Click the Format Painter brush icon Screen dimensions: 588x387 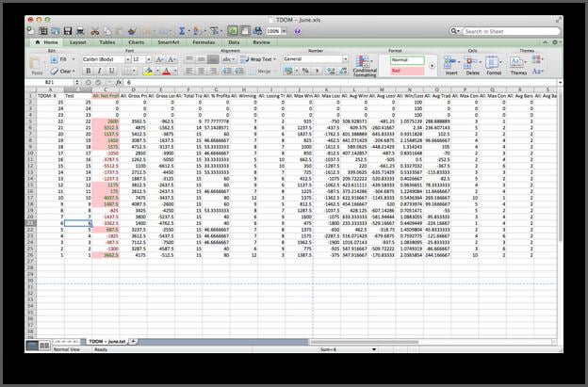click(x=132, y=31)
